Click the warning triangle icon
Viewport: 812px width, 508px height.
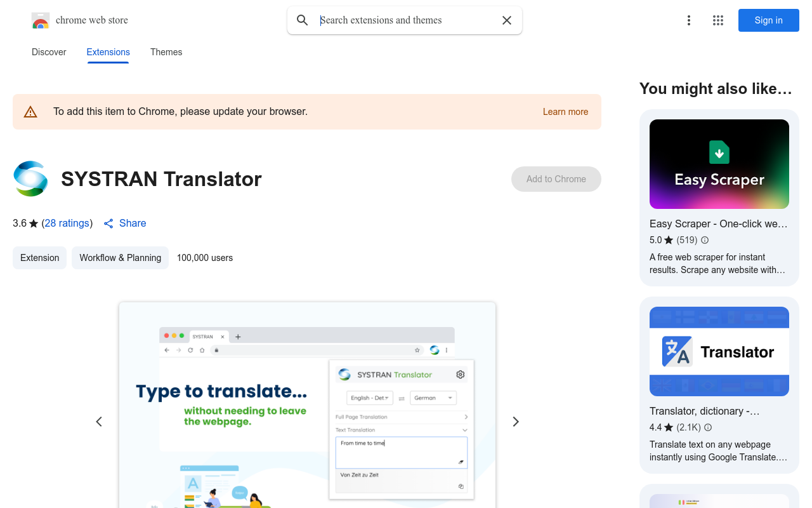point(30,112)
